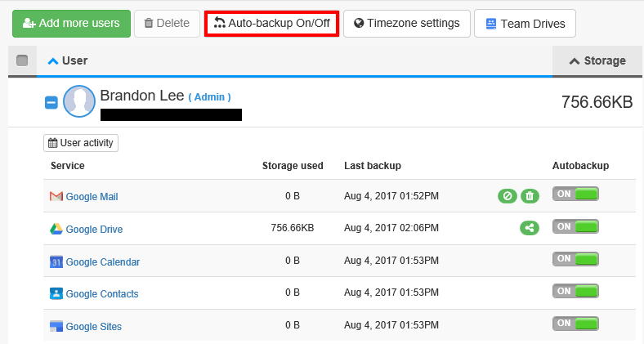Viewport: 644px width, 344px height.
Task: Check the select-all users checkbox
Action: click(22, 60)
